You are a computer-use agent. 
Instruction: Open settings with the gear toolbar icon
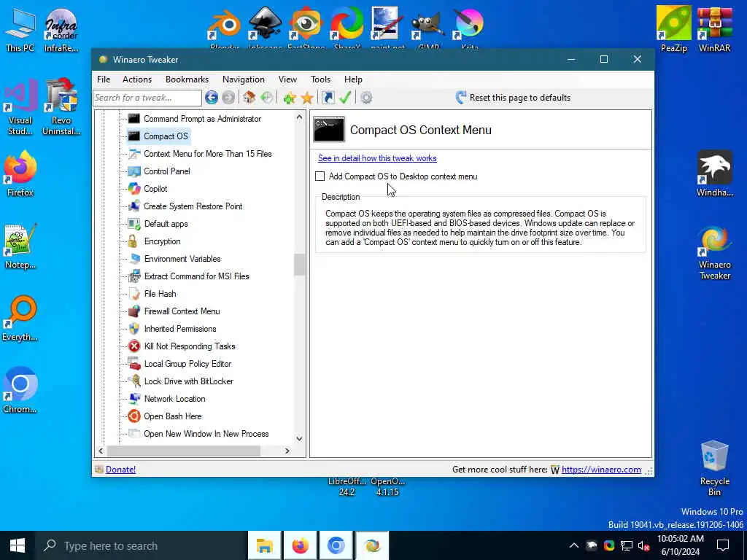(x=366, y=98)
